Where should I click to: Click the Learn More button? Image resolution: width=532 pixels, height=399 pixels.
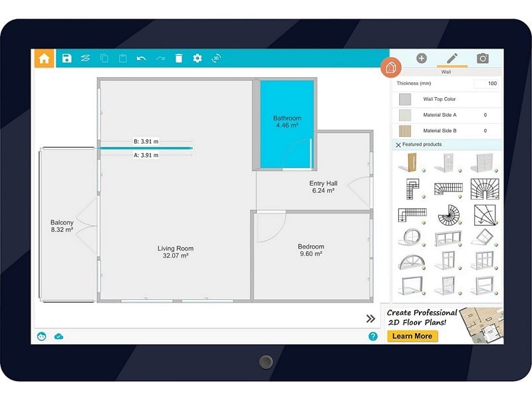tap(412, 336)
